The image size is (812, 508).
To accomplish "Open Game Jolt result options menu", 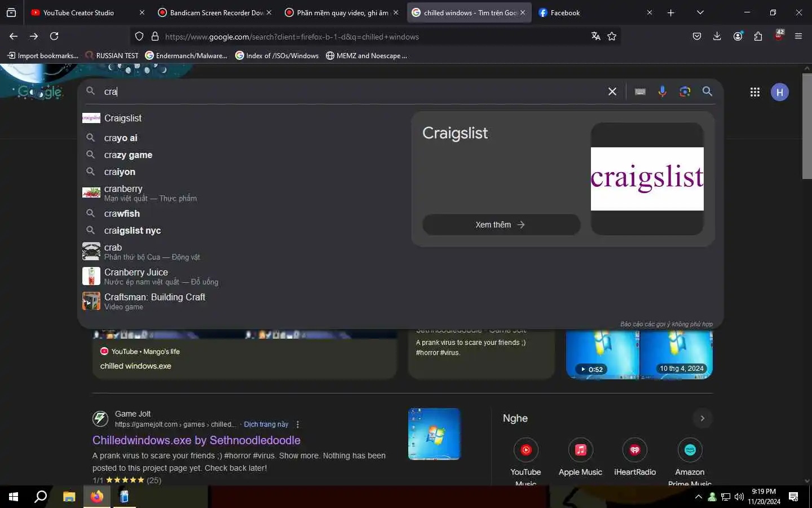I will [x=298, y=424].
